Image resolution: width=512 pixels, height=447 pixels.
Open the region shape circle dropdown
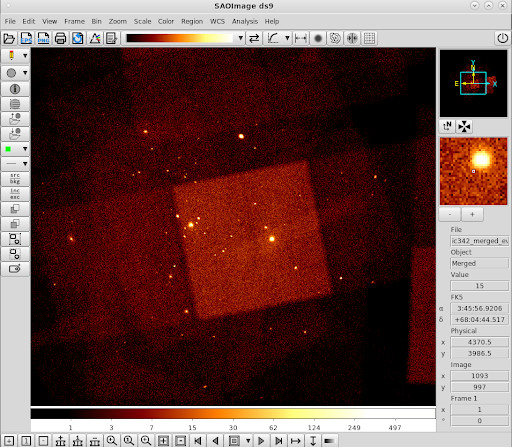pos(25,73)
